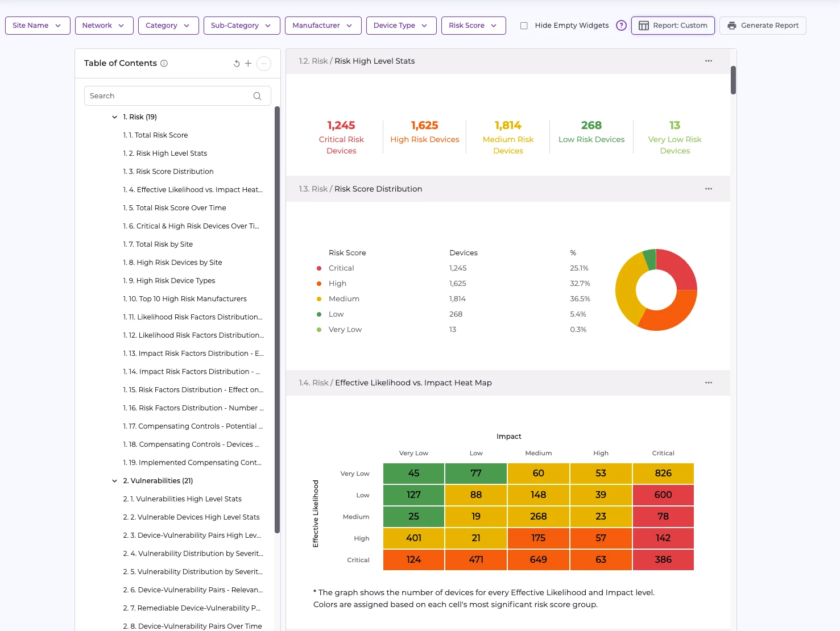Open the Manufacturer filter dropdown

(322, 26)
